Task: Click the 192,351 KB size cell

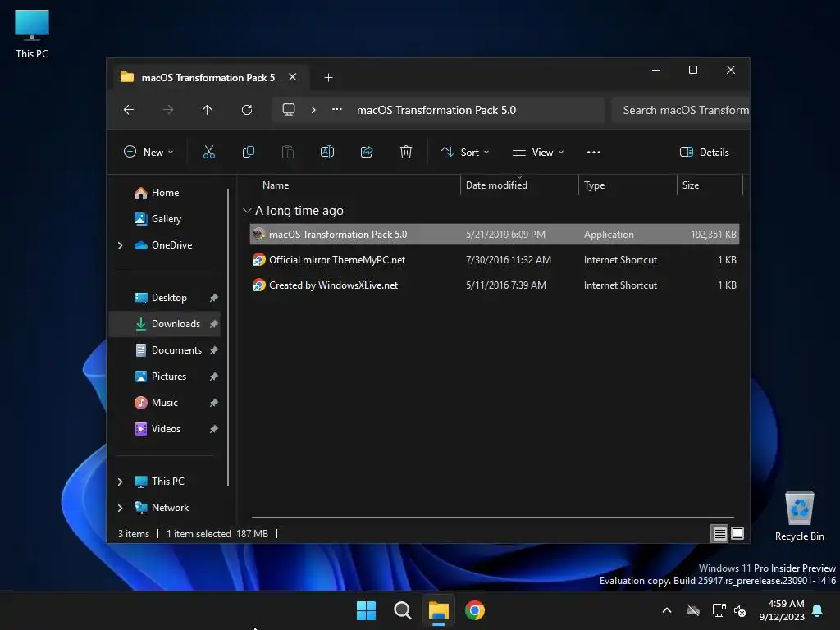Action: tap(713, 235)
